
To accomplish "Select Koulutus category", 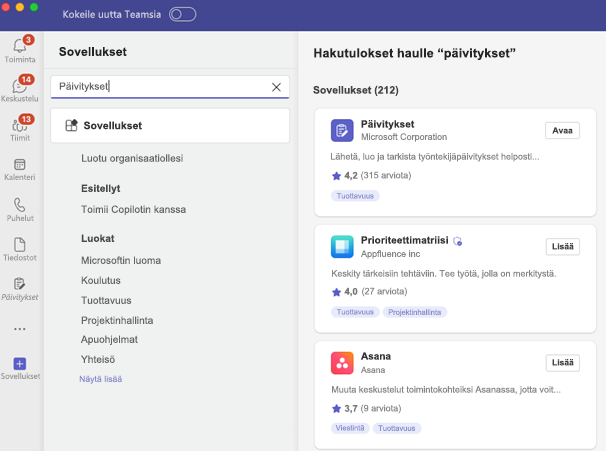I will click(x=101, y=280).
